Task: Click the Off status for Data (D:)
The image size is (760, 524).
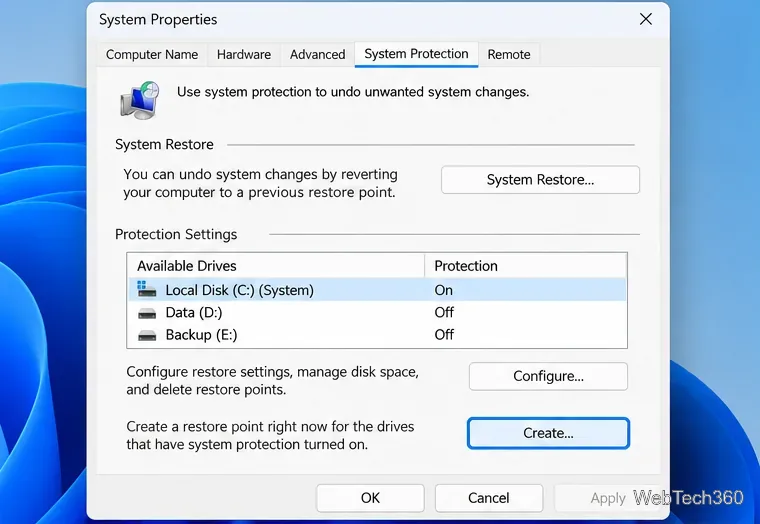Action: click(444, 312)
